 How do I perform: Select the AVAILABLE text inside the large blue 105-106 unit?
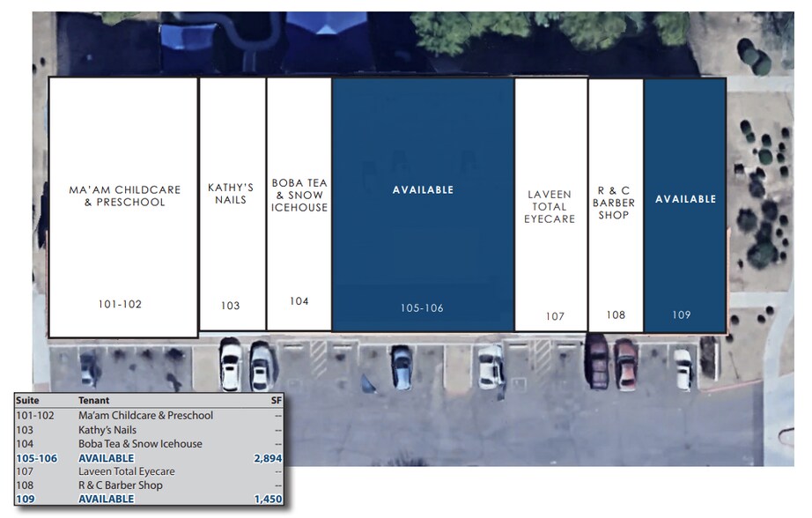pos(423,189)
